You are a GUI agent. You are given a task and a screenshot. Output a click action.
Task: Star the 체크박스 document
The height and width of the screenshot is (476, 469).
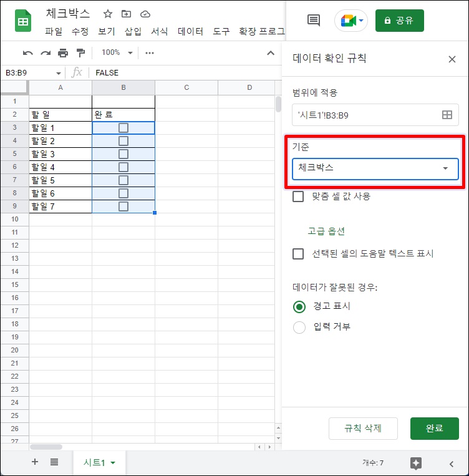pos(108,14)
